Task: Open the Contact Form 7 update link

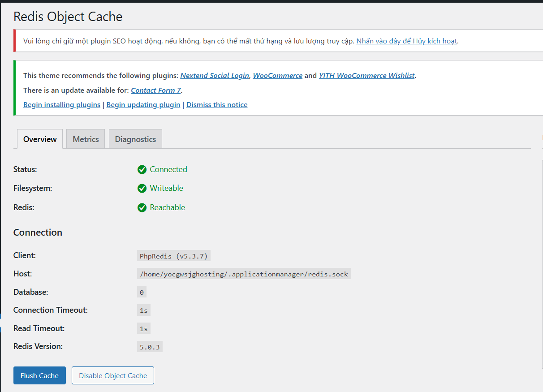Action: [x=156, y=90]
